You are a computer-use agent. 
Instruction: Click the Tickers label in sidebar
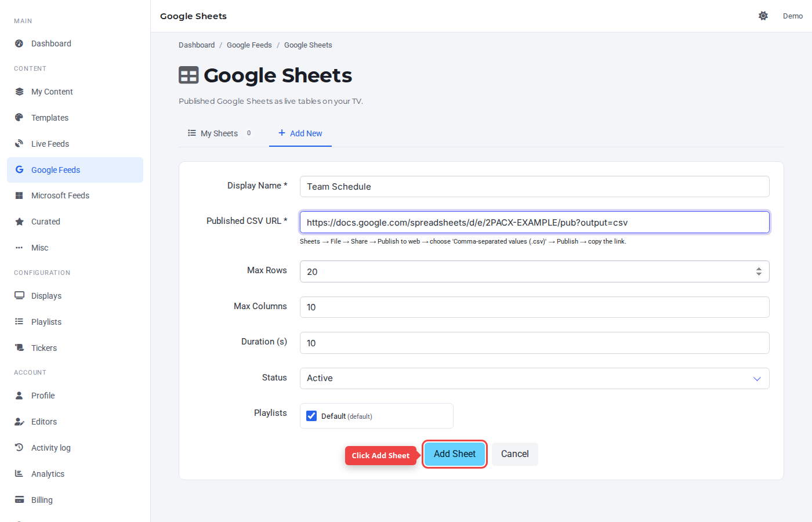(x=44, y=348)
